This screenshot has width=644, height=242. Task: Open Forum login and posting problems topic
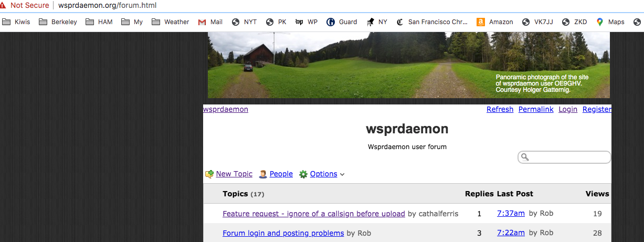pyautogui.click(x=283, y=233)
